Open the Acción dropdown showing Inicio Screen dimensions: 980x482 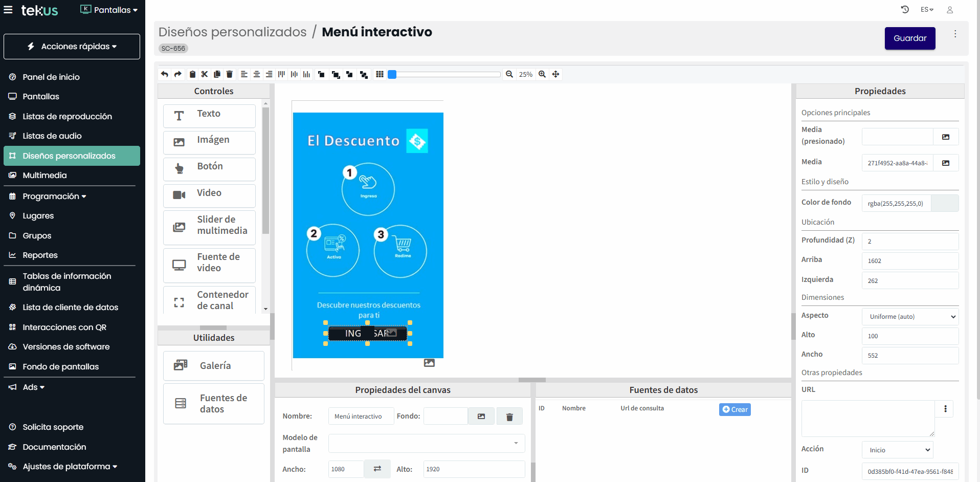898,450
